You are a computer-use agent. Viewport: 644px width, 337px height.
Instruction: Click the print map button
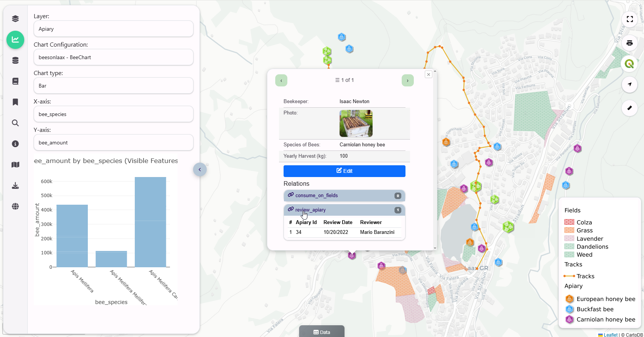click(630, 43)
